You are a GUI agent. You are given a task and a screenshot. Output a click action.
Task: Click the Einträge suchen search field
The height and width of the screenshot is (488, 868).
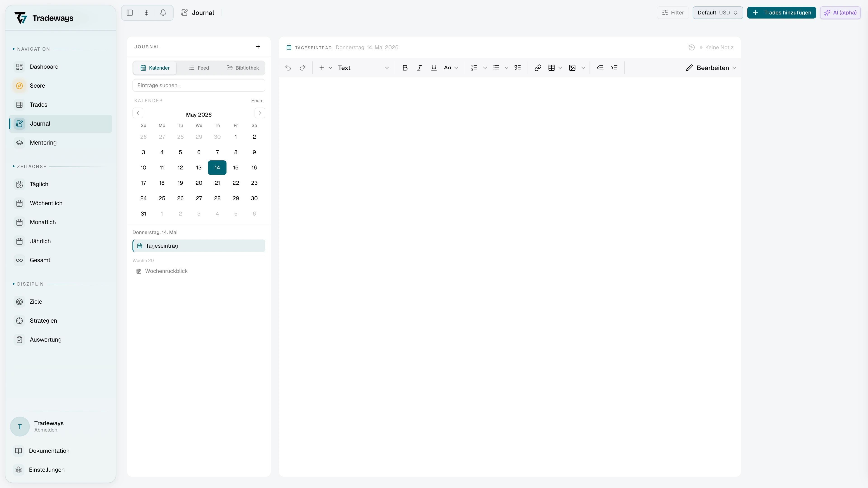point(199,86)
